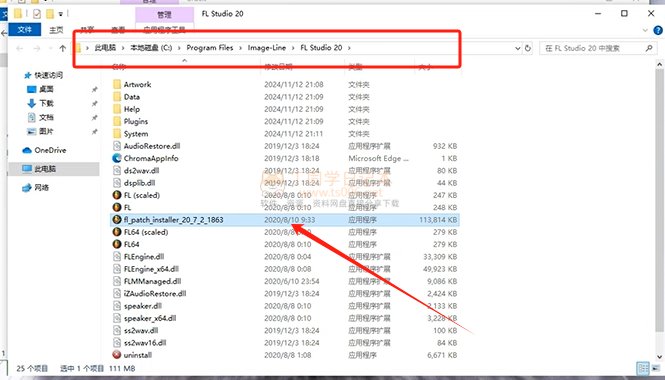This screenshot has width=665, height=380.
Task: Open 文档 under quick access
Action: [x=46, y=117]
